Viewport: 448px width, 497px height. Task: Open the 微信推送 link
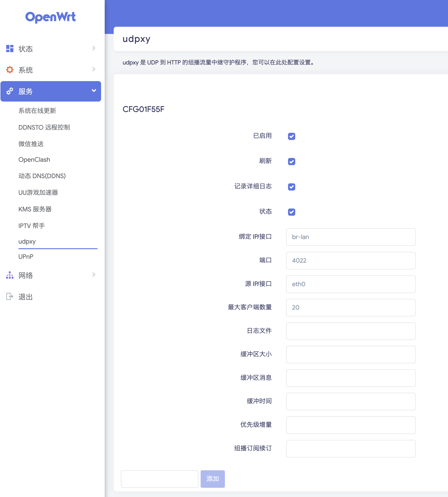31,144
